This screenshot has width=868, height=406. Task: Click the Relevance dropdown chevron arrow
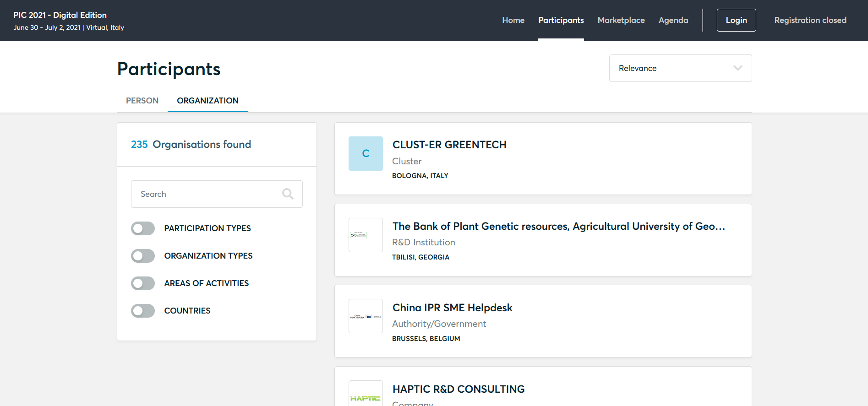tap(737, 68)
